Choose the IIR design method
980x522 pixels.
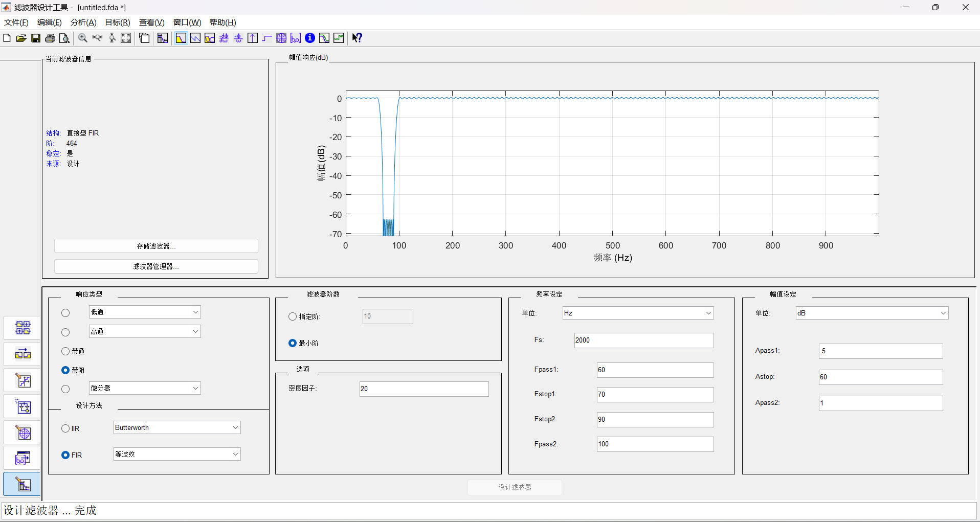(x=65, y=428)
